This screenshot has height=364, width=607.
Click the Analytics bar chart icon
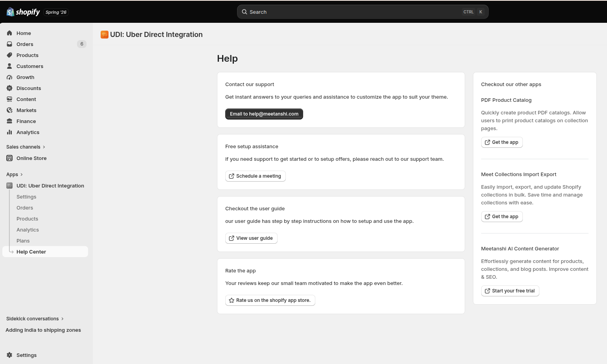pos(9,132)
